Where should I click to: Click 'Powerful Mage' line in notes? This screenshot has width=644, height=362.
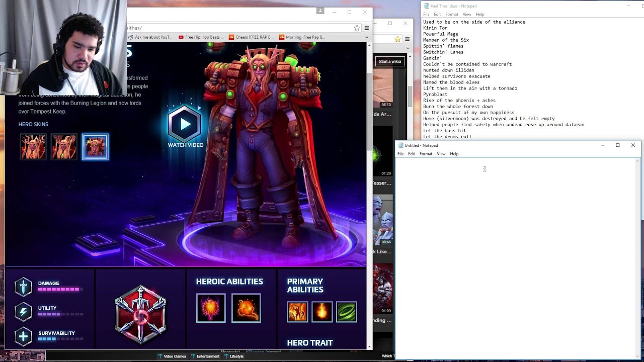click(x=440, y=34)
